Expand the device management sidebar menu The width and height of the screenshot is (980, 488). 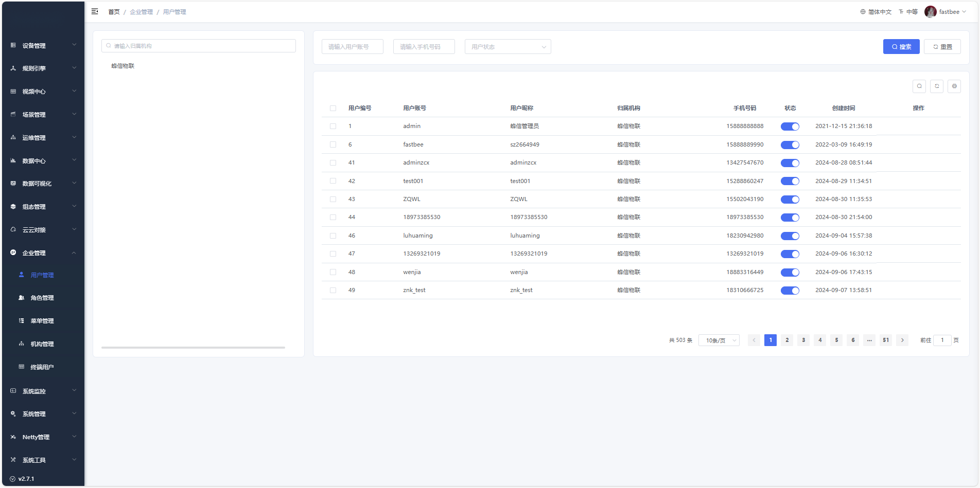[x=43, y=46]
